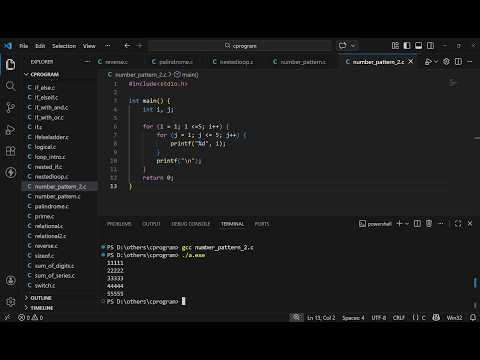Viewport: 480px width, 360px height.
Task: Navigate forward with the right arrow
Action: click(x=140, y=46)
